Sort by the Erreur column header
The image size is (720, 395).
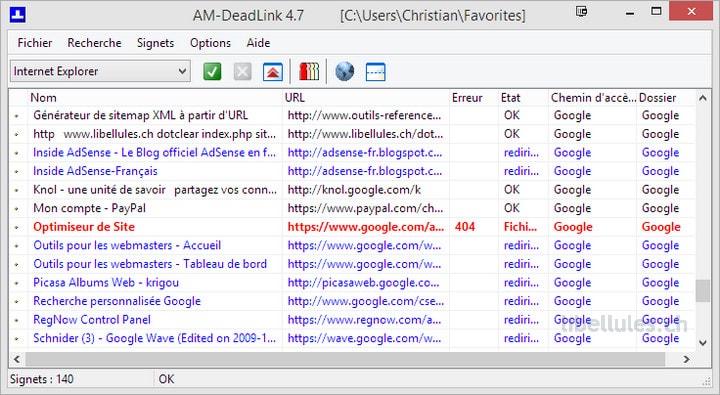pos(473,98)
